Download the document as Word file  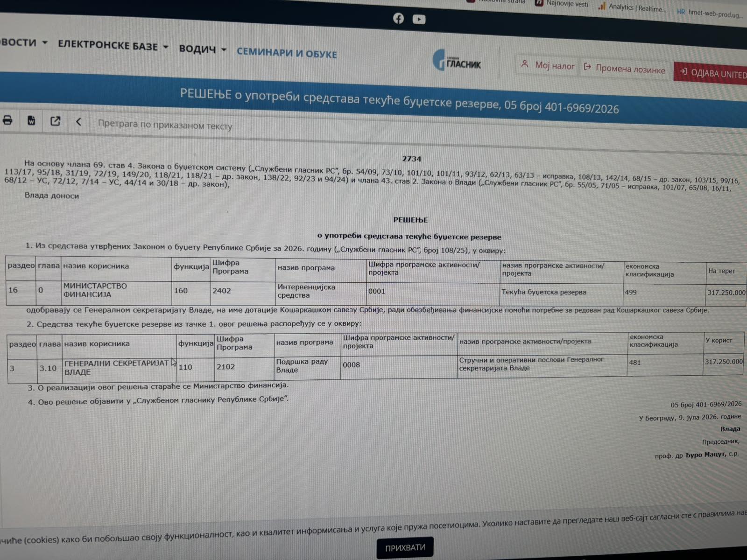coord(31,120)
